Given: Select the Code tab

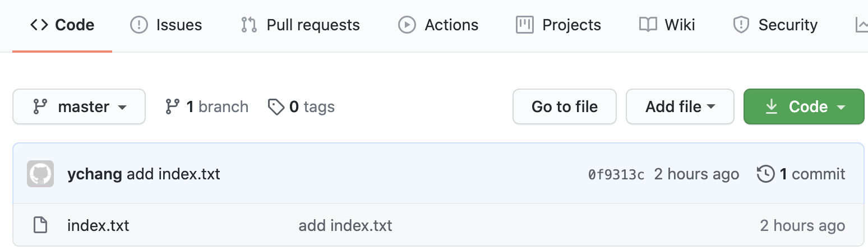Looking at the screenshot, I should [x=62, y=25].
